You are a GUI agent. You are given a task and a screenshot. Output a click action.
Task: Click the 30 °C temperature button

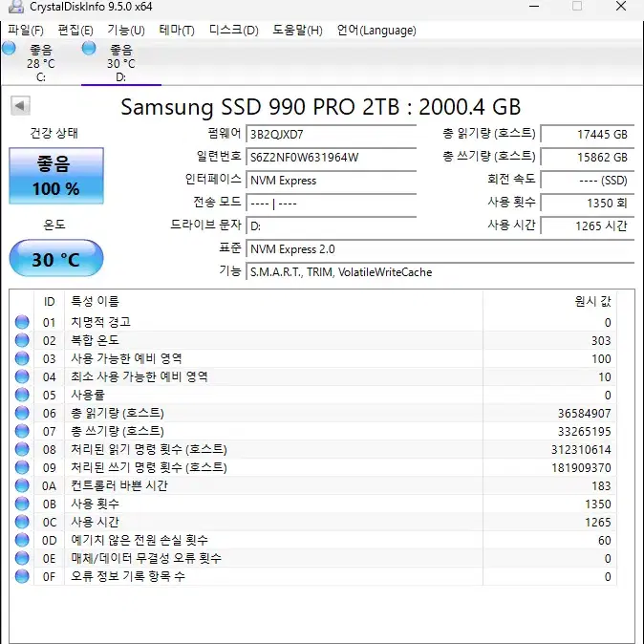point(56,258)
